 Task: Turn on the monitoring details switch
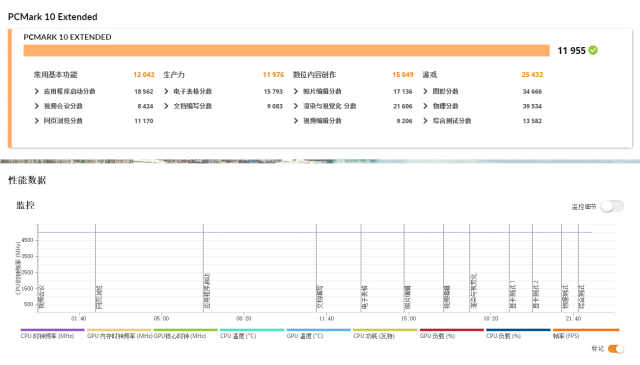(x=612, y=207)
